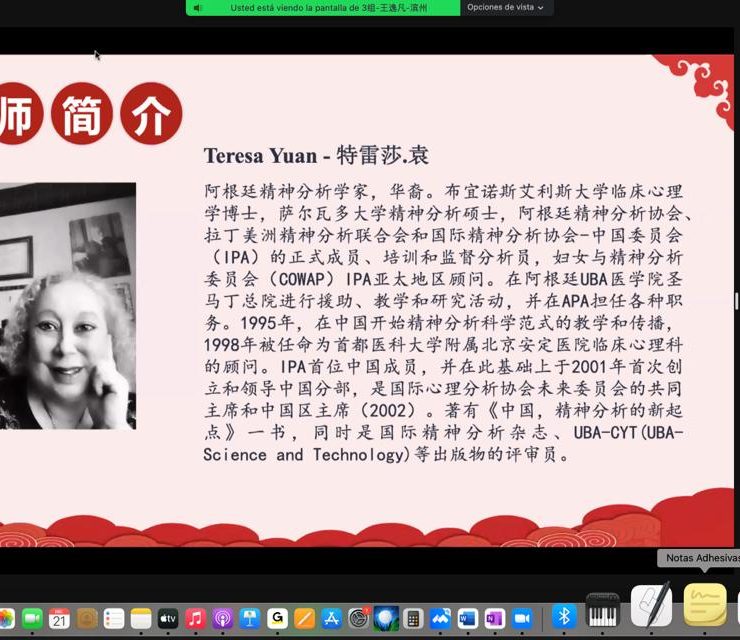Open the Opciones de vista dropdown
This screenshot has width=740, height=640.
pyautogui.click(x=505, y=8)
